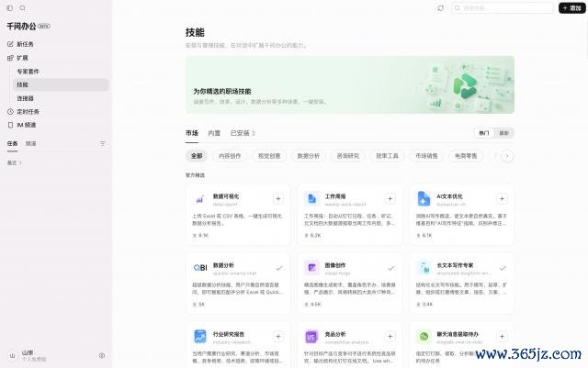Open the 数据可视化 card title

(226, 196)
